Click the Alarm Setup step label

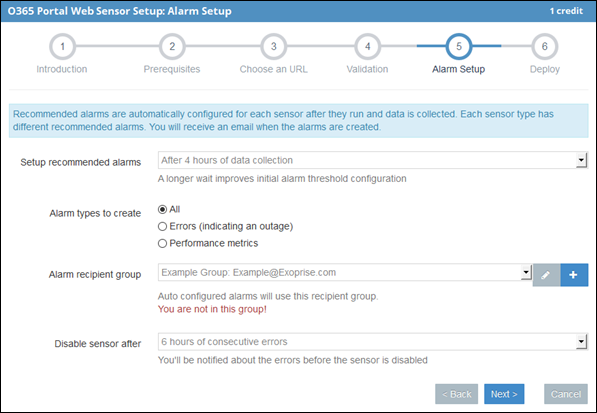click(458, 69)
